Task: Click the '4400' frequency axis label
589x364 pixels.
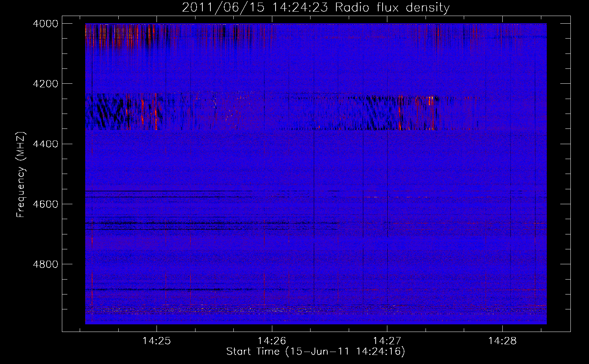Action: (x=46, y=144)
